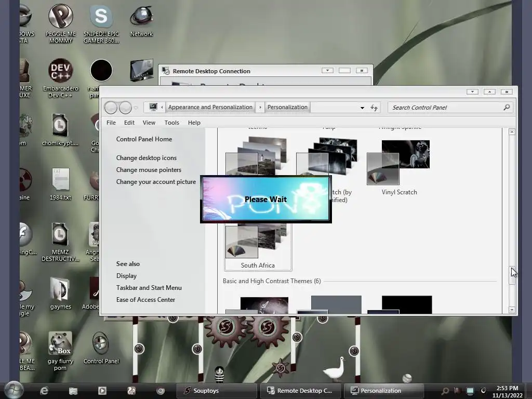Open the 1984.txt file icon

[x=60, y=184]
